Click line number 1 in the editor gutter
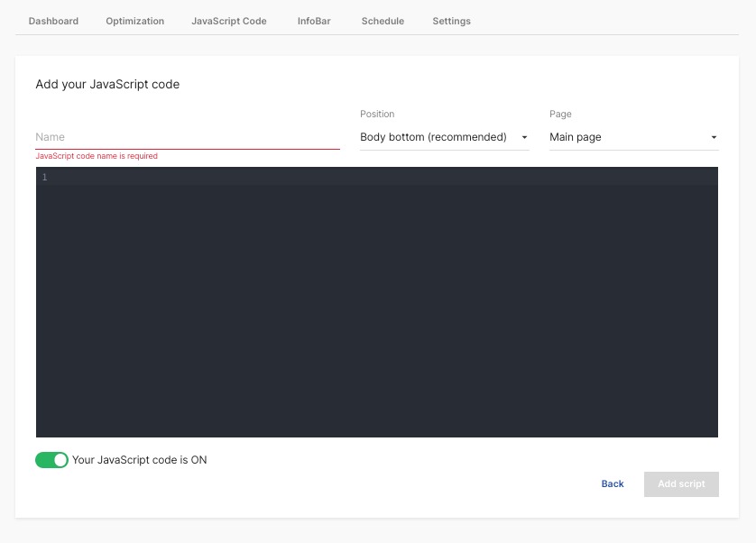The image size is (756, 543). [x=44, y=177]
